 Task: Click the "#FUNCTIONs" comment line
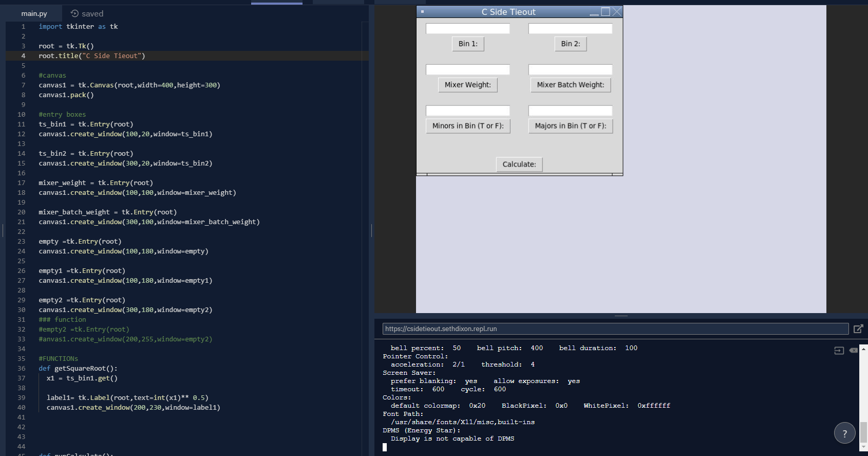click(58, 359)
